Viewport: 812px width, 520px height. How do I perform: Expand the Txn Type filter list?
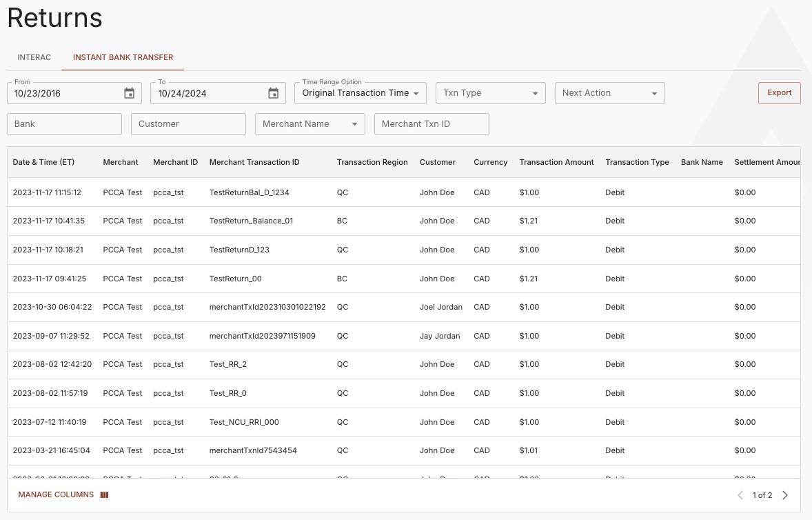coord(490,93)
